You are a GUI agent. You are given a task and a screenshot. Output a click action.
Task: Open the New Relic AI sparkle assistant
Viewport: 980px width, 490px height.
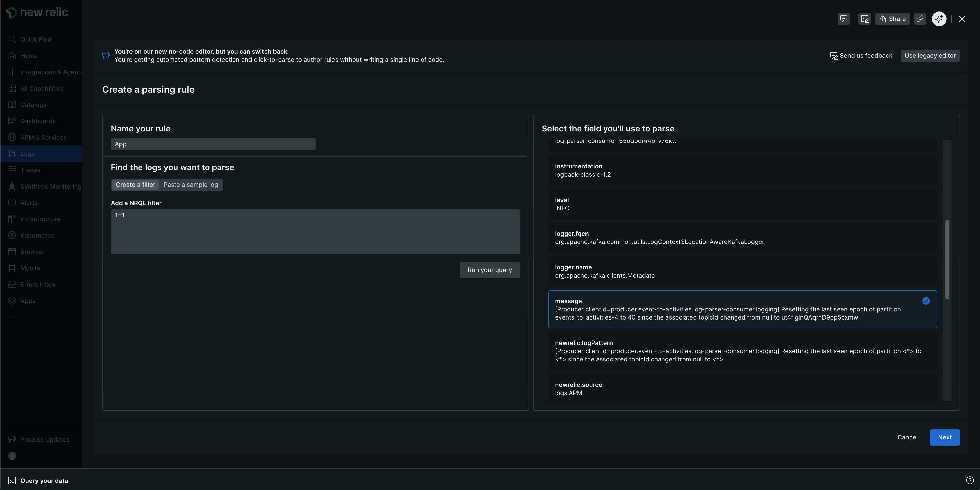[x=939, y=19]
